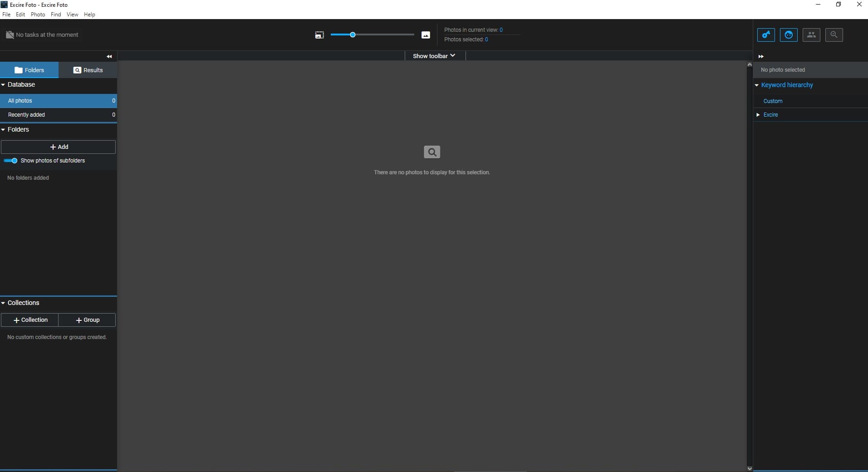Click the scroll up arrow of photo view
This screenshot has height=472, width=868.
pyautogui.click(x=750, y=65)
